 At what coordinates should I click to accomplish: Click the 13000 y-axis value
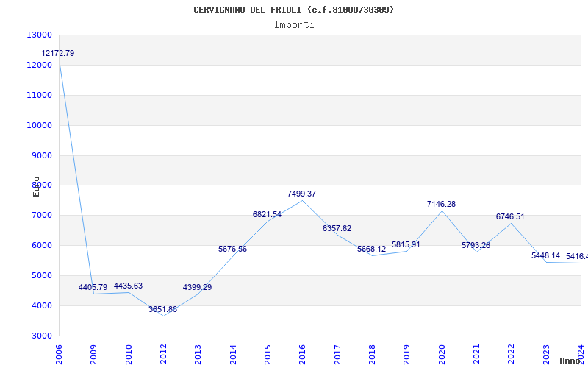pyautogui.click(x=40, y=35)
